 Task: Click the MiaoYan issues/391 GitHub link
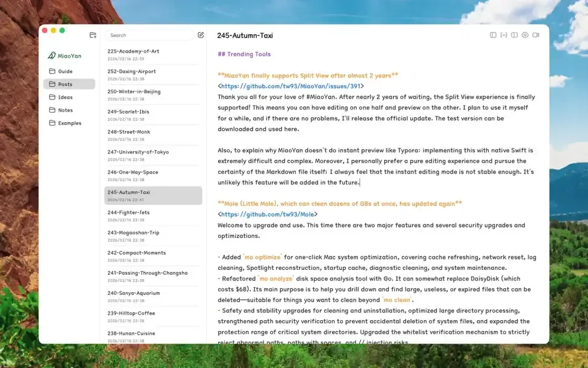290,86
